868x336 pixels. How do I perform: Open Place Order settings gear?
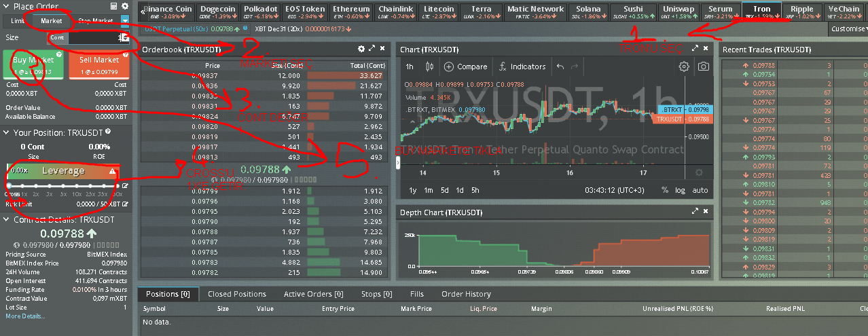click(126, 6)
